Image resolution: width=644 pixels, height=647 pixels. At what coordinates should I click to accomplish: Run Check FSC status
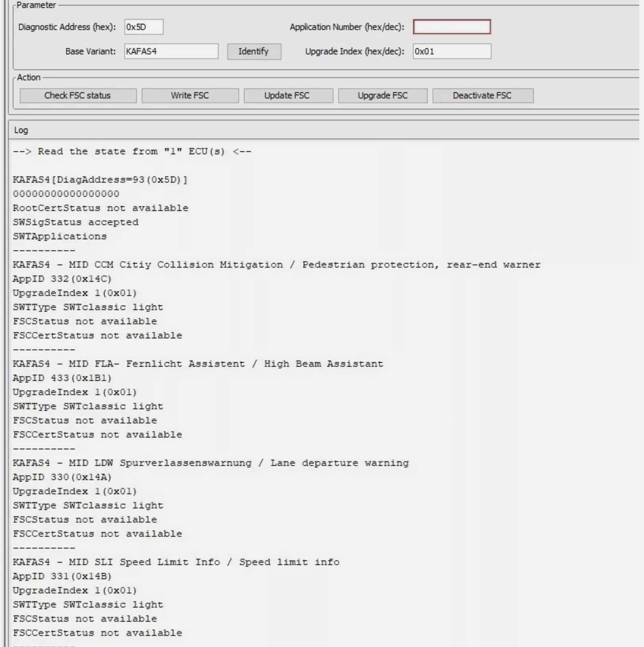pyautogui.click(x=78, y=95)
